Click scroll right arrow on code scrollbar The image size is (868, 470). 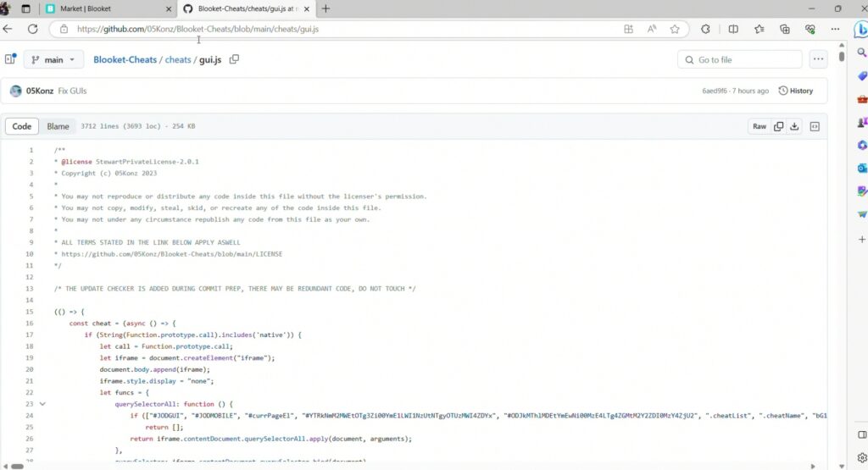tap(813, 466)
